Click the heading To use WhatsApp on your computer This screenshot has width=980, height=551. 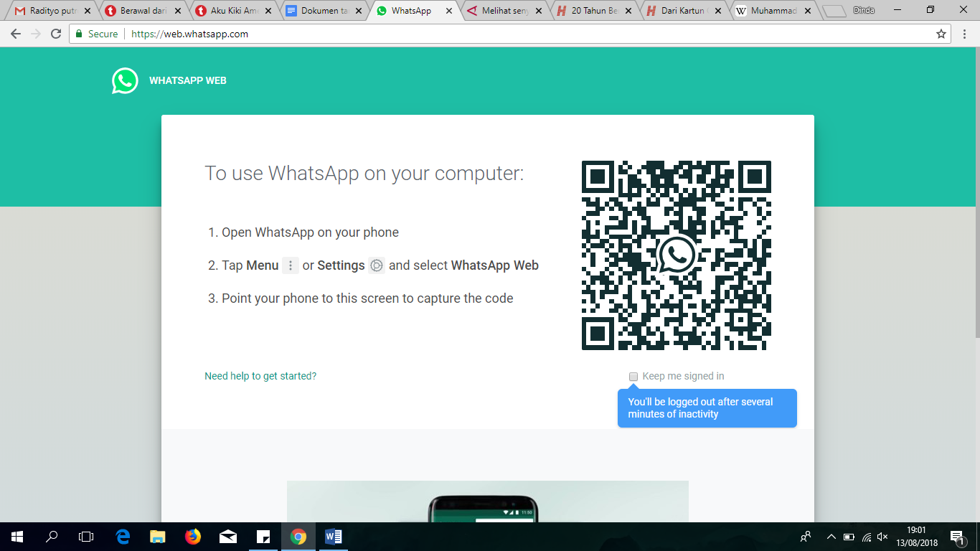pyautogui.click(x=364, y=174)
